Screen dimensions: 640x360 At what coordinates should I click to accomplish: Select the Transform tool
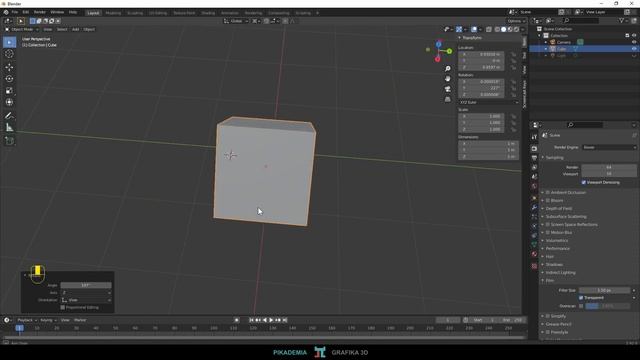9,102
